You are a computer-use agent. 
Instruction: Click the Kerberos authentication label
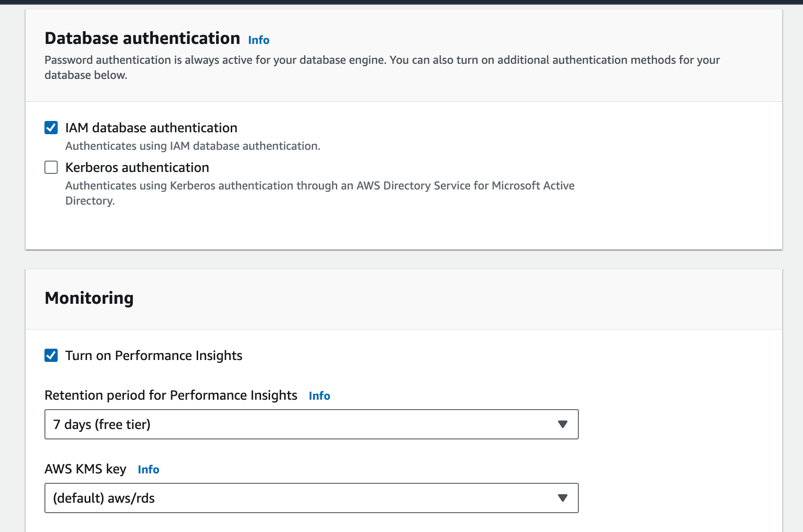pyautogui.click(x=137, y=168)
